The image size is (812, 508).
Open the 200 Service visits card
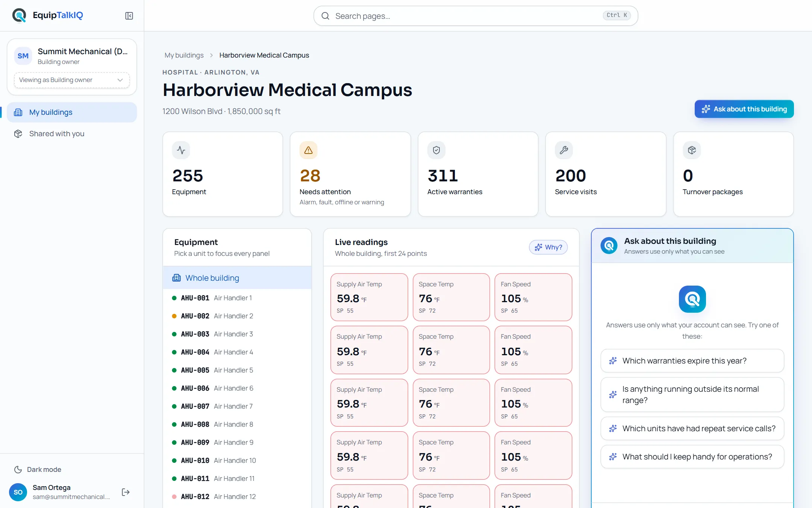point(606,174)
